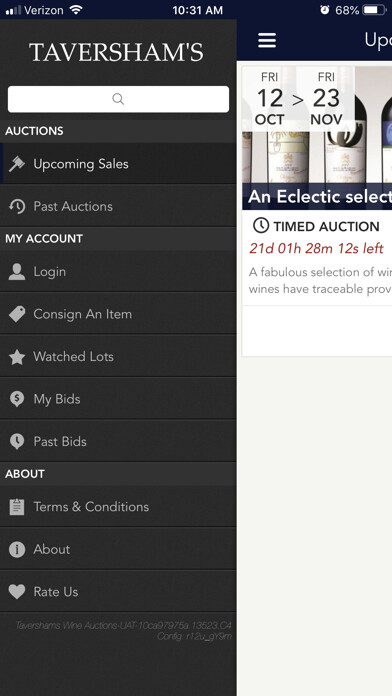The height and width of the screenshot is (696, 392).
Task: Open the wine bottles auction thumbnail
Action: [317, 138]
